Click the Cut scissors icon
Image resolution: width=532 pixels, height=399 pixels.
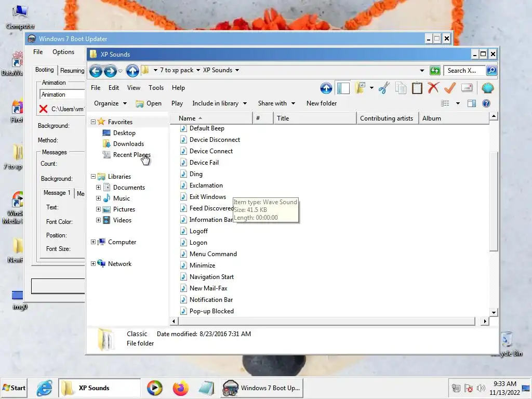click(x=384, y=88)
